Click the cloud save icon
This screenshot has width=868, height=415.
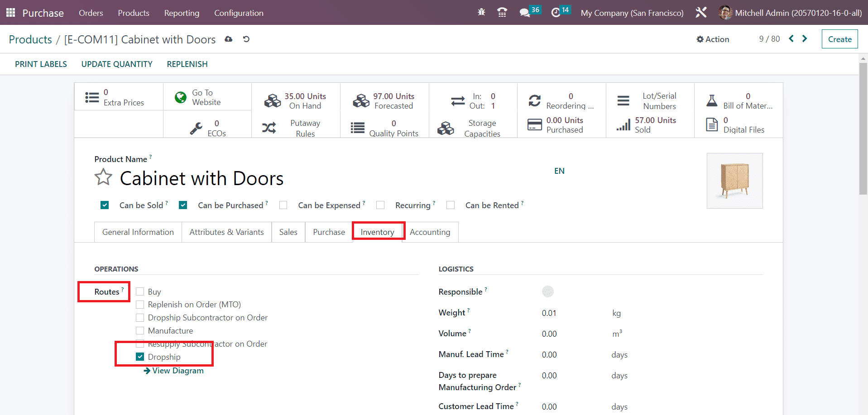point(229,39)
